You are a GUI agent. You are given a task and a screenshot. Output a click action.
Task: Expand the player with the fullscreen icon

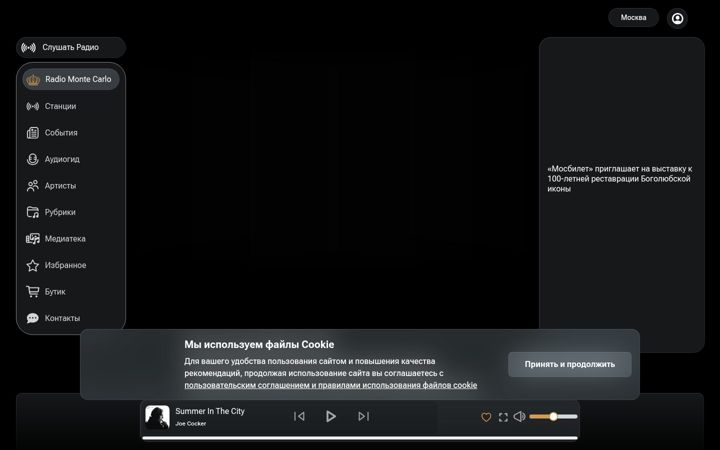pyautogui.click(x=503, y=417)
